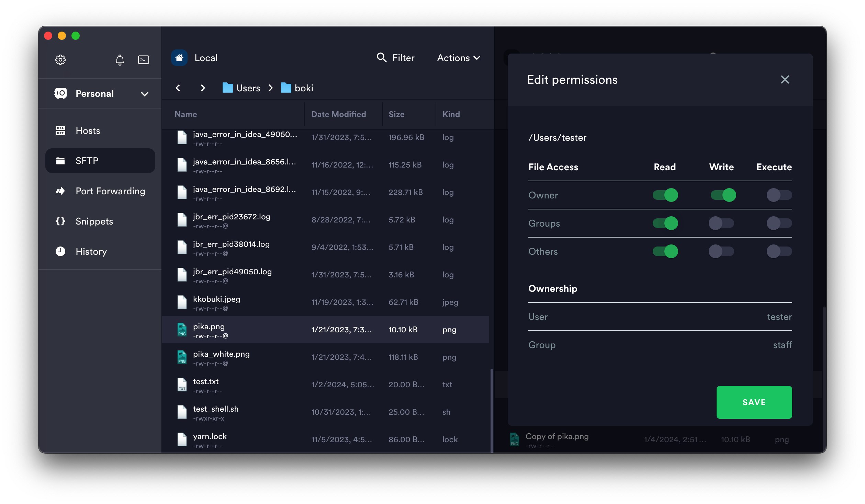
Task: Click the SAVE button
Action: click(x=754, y=402)
